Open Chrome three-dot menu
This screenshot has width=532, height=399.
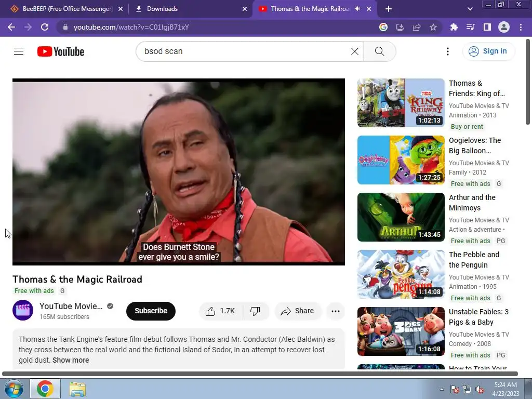(x=521, y=27)
